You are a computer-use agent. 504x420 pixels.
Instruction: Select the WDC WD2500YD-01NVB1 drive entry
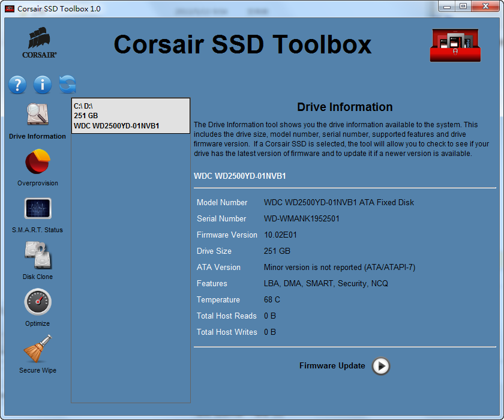tap(130, 115)
